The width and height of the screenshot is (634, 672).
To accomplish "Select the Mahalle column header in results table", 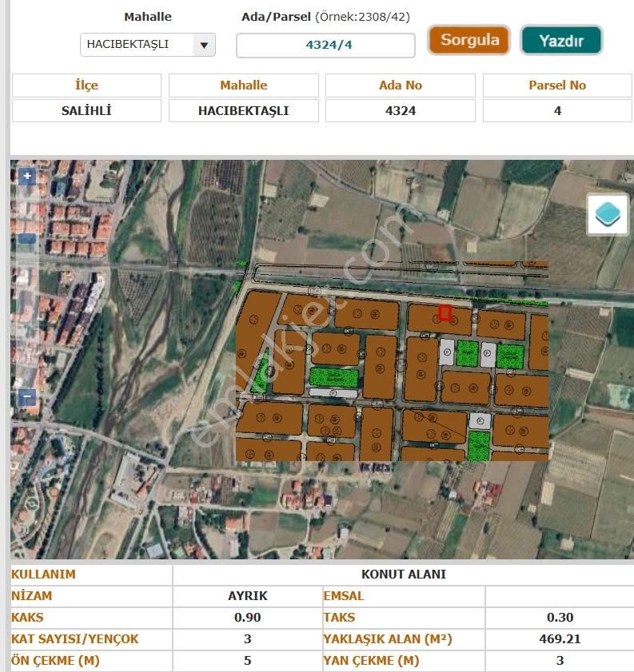I will pyautogui.click(x=244, y=85).
